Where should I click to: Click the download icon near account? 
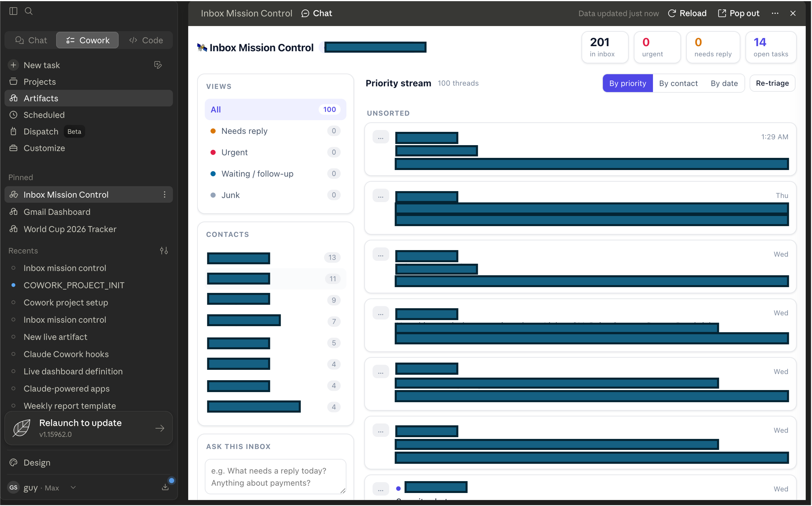165,487
